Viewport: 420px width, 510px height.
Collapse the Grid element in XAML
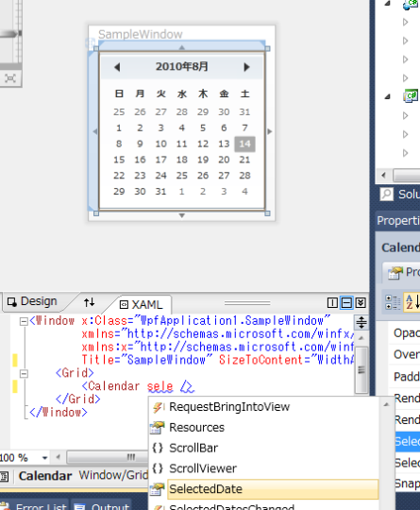pos(24,374)
